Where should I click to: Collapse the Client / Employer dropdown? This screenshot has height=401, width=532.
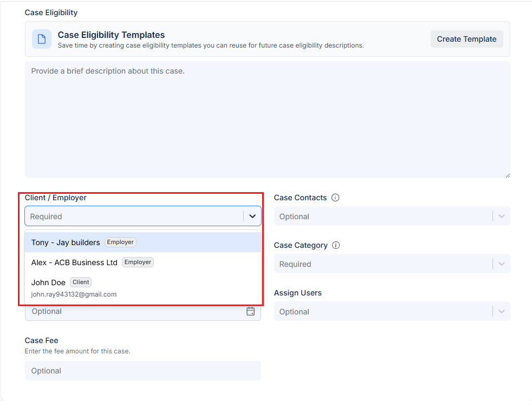pyautogui.click(x=252, y=215)
